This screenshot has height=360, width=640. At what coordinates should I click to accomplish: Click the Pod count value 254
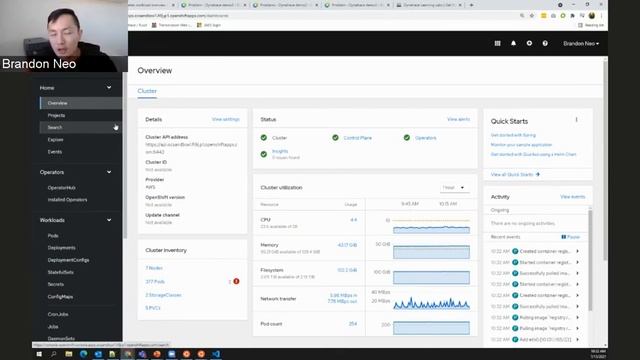click(353, 324)
